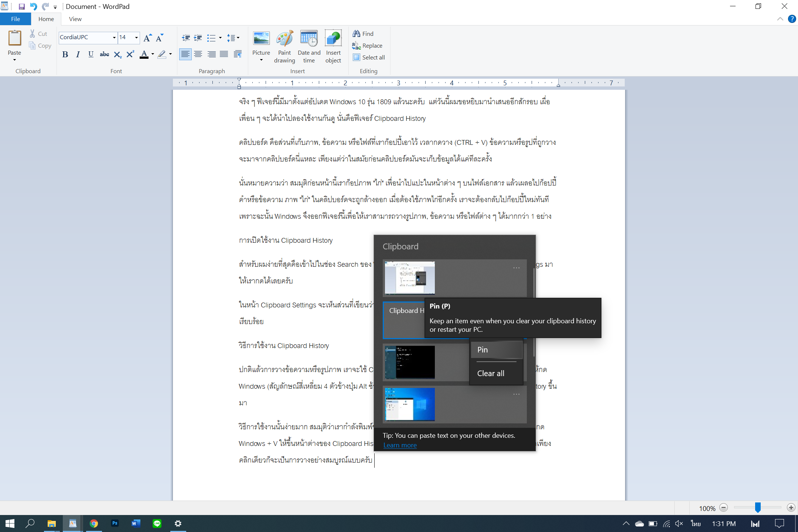Select the first clipboard screenshot thumbnail
This screenshot has height=532, width=798.
point(409,277)
